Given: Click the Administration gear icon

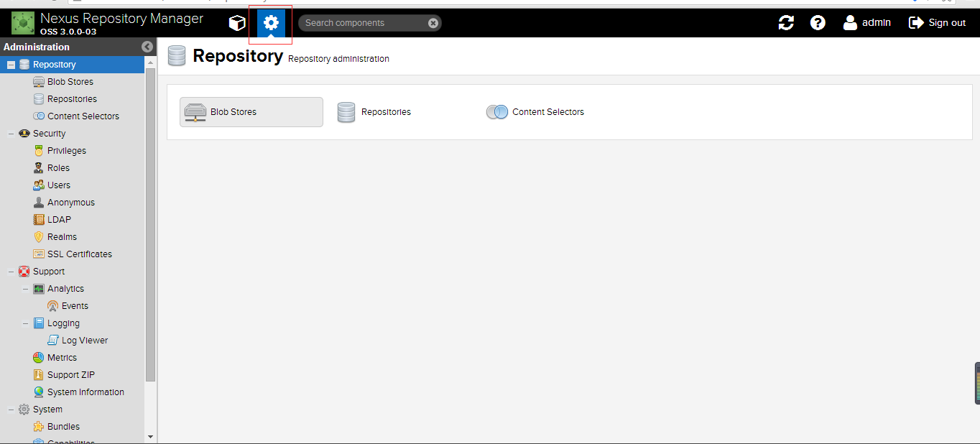Looking at the screenshot, I should click(x=271, y=23).
